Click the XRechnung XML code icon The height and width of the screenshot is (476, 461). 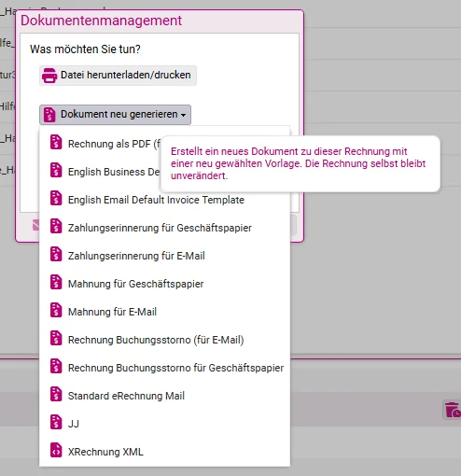tap(56, 450)
